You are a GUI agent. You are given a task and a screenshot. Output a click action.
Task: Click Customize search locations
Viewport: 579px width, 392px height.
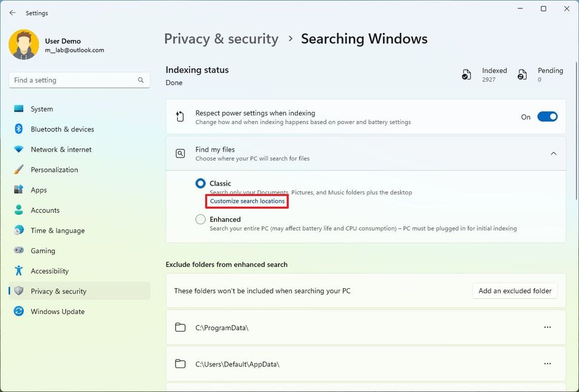[x=247, y=201]
